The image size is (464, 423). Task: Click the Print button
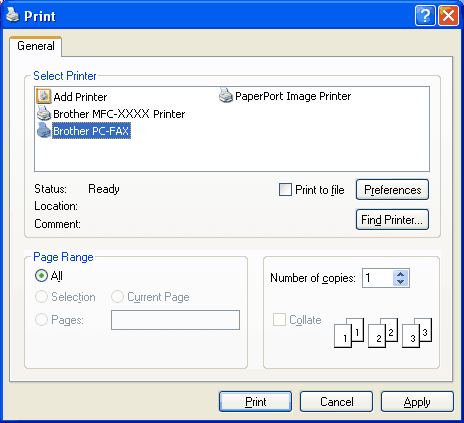pyautogui.click(x=255, y=402)
